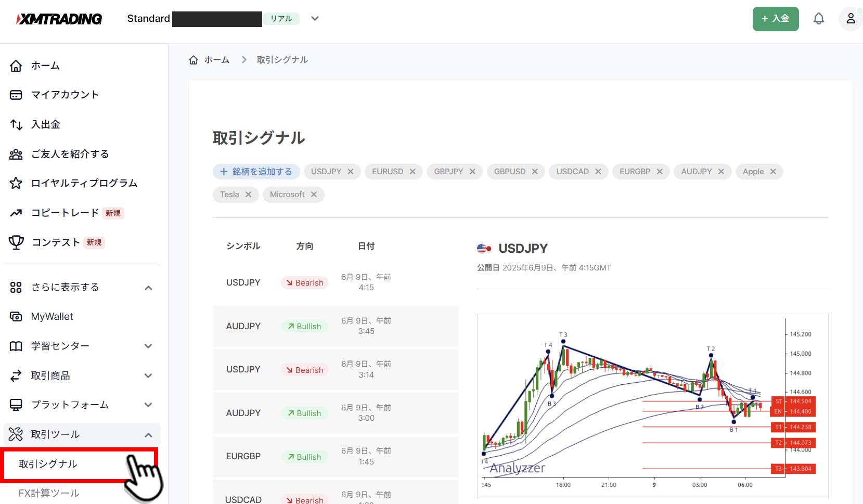Screen dimensions: 863x504
Task: Click the loyalty program star icon
Action: pos(16,183)
